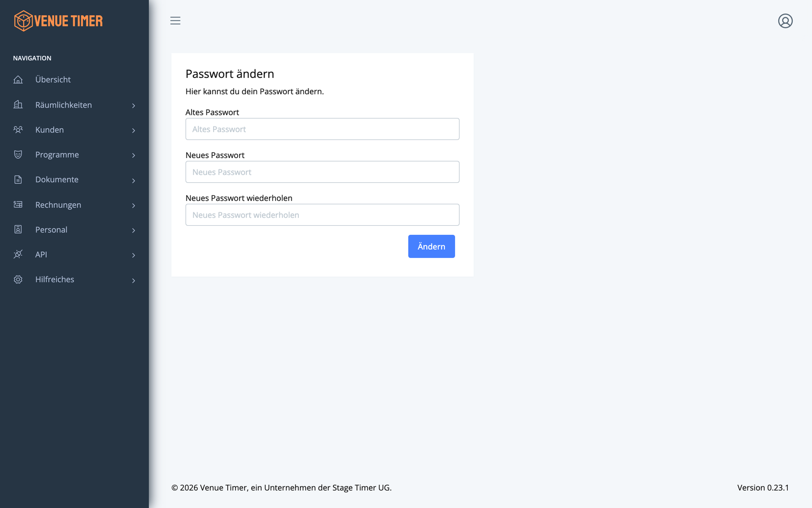
Task: Click the people icon beside Kunden
Action: click(18, 129)
